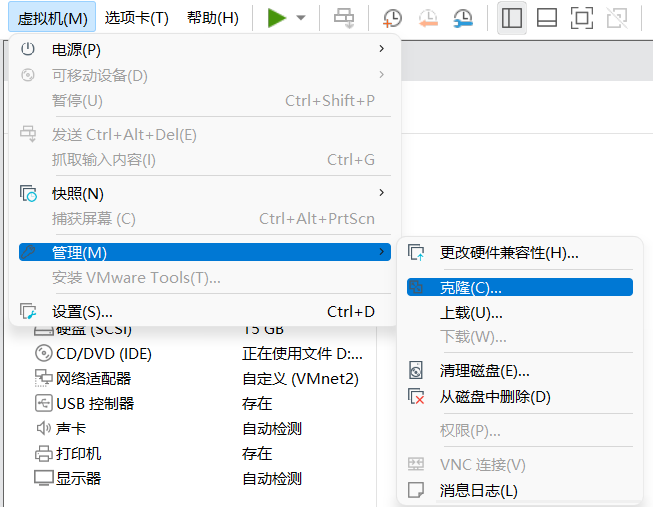Screen dimensions: 653x507
Task: Click the icon beside 更改硬件兼容性(H)...
Action: point(416,253)
